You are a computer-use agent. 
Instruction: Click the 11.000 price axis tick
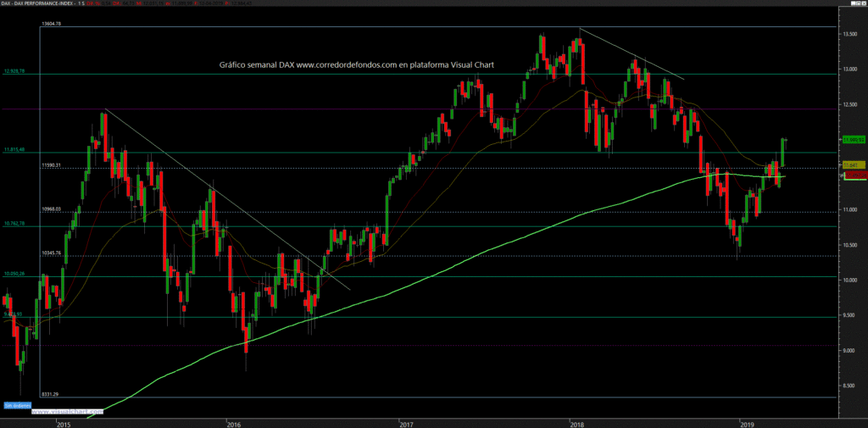pyautogui.click(x=850, y=210)
